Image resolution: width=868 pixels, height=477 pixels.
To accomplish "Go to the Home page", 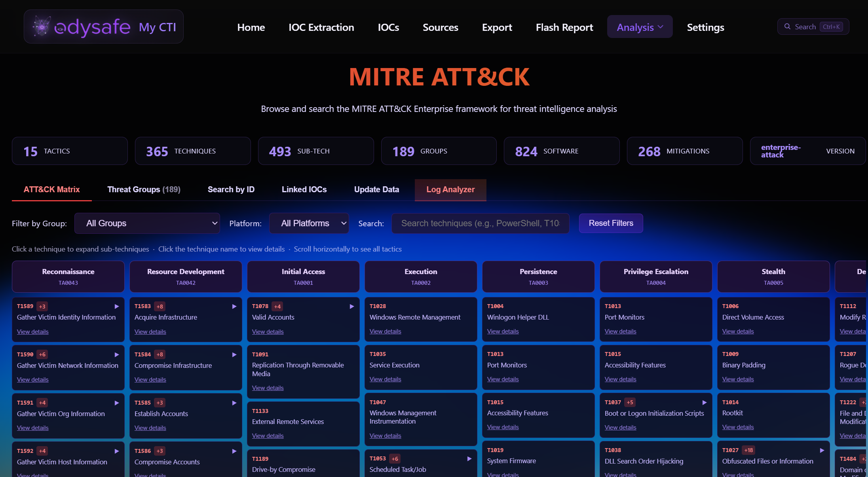I will tap(251, 27).
